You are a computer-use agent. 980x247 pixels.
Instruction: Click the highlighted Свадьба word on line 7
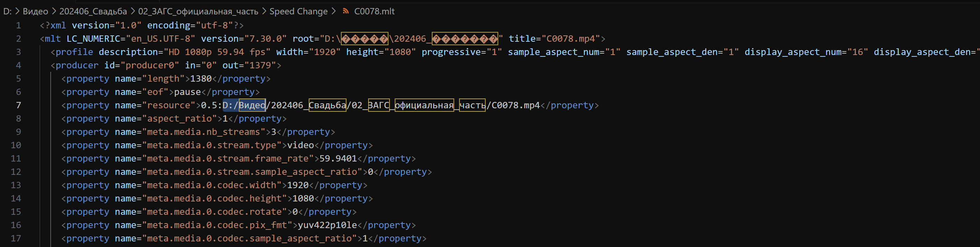coord(327,105)
